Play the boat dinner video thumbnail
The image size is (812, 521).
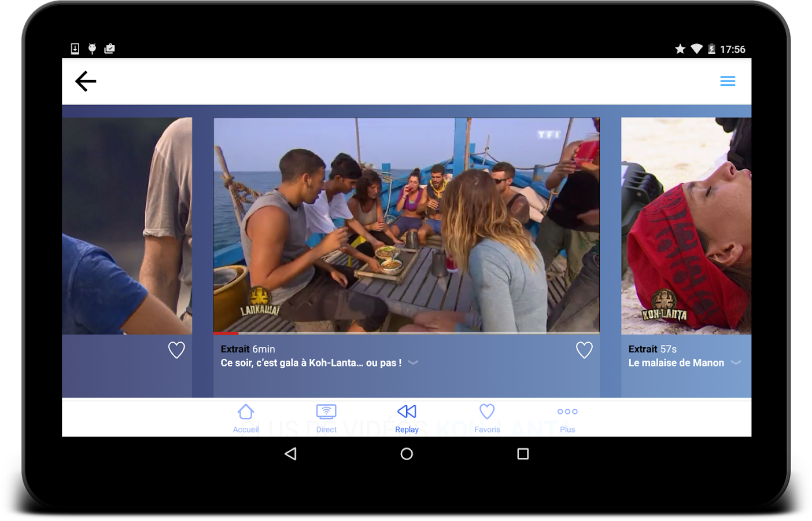point(407,225)
